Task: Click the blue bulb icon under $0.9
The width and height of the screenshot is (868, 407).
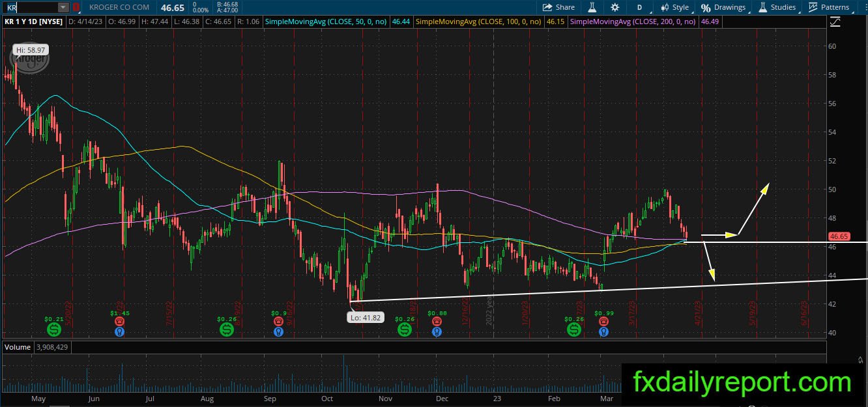Action: (x=278, y=331)
